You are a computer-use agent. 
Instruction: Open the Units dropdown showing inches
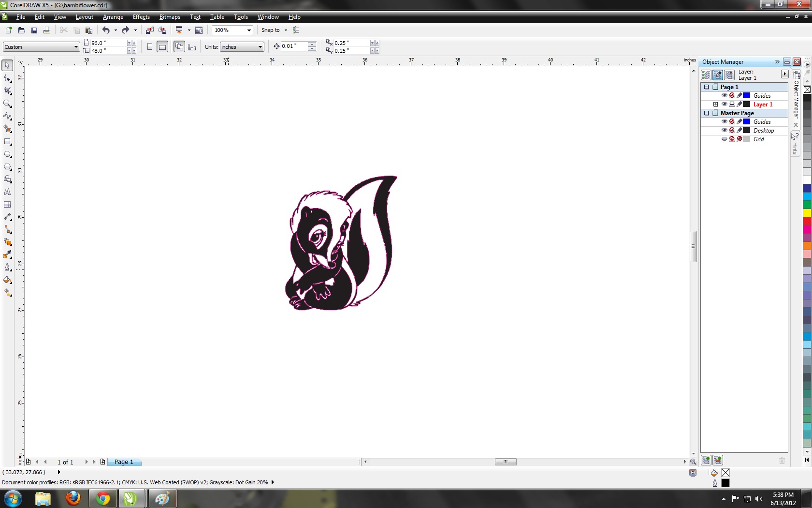[x=260, y=47]
